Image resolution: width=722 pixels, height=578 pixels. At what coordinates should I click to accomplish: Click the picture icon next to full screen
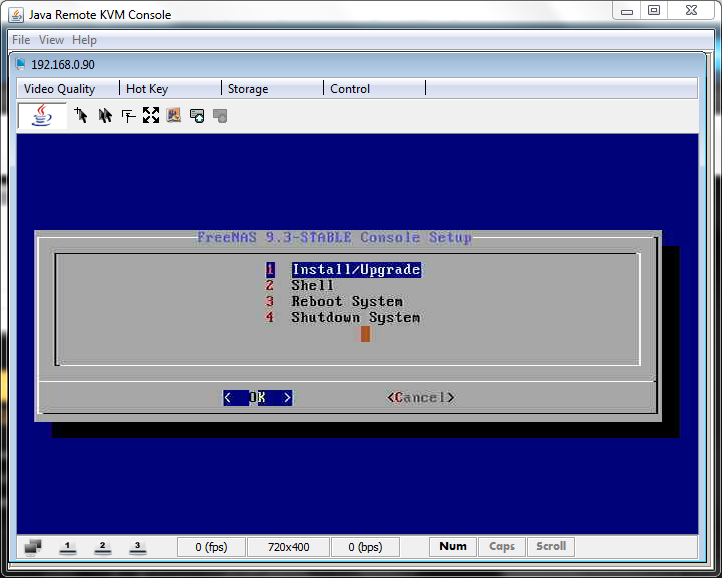click(174, 116)
